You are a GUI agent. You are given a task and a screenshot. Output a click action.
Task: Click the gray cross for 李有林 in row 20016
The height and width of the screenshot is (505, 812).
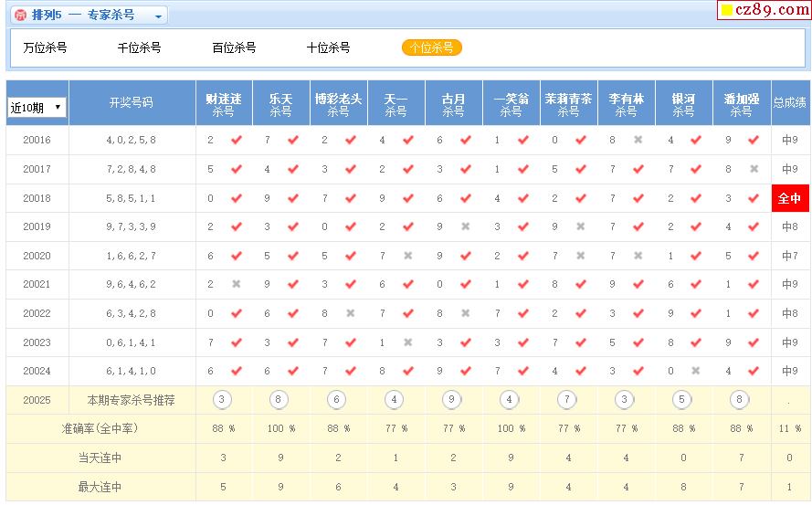tap(638, 140)
